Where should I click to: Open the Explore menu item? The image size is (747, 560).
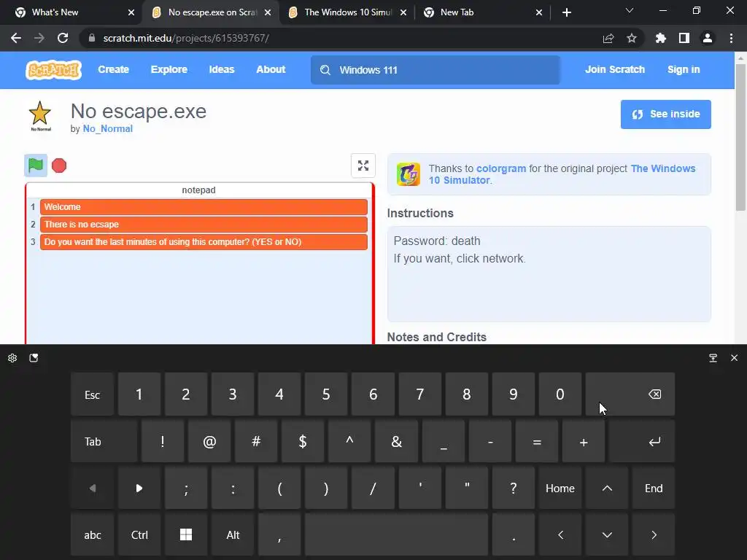point(169,69)
